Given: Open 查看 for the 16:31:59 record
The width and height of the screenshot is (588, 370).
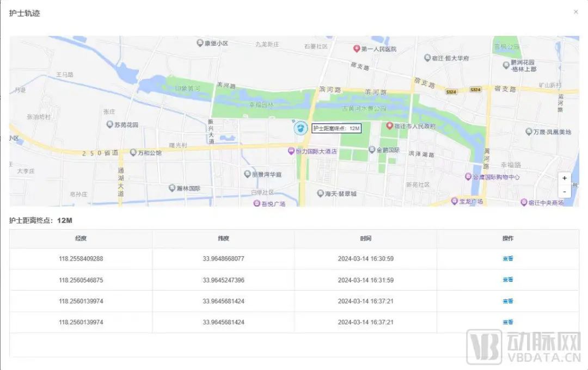Looking at the screenshot, I should pyautogui.click(x=507, y=280).
